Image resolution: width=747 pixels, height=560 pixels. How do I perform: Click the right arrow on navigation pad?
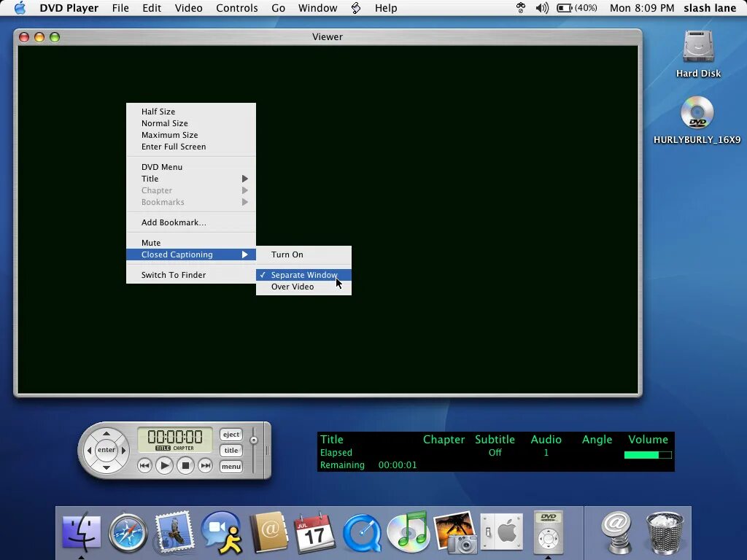pos(123,450)
